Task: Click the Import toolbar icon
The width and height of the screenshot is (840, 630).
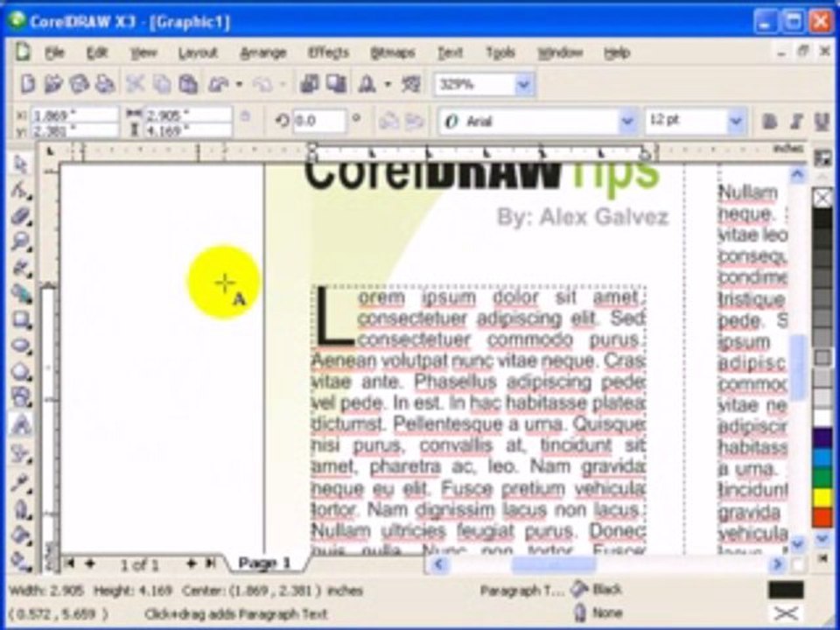Action: [x=310, y=84]
